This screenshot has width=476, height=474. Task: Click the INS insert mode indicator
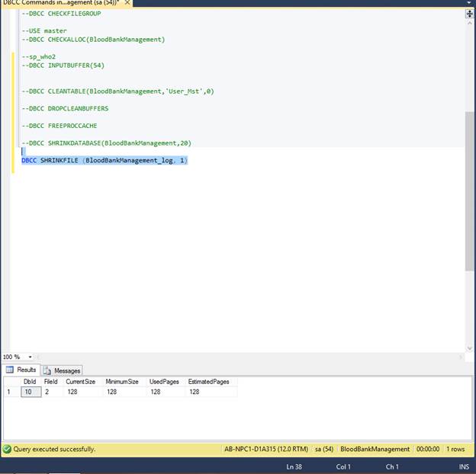pyautogui.click(x=464, y=467)
